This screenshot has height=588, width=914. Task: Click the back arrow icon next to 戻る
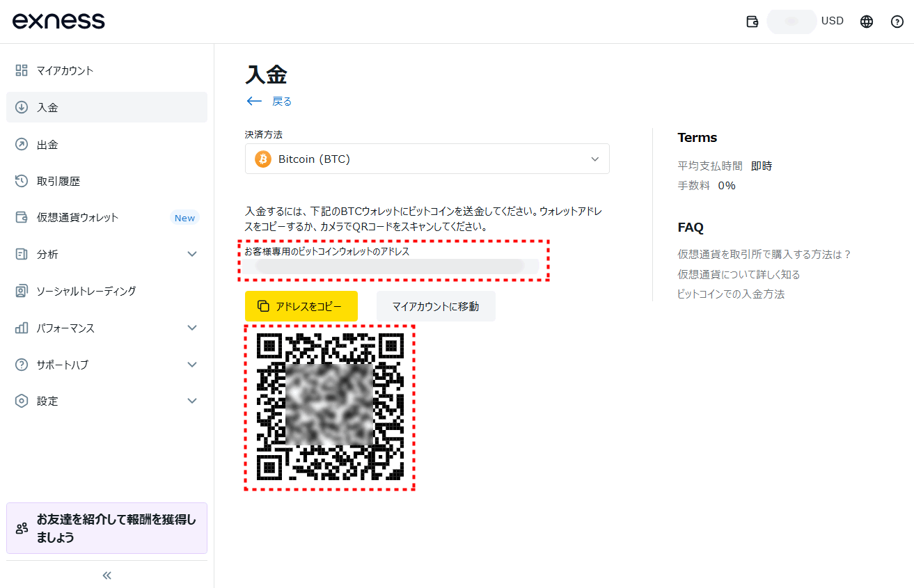coord(254,101)
